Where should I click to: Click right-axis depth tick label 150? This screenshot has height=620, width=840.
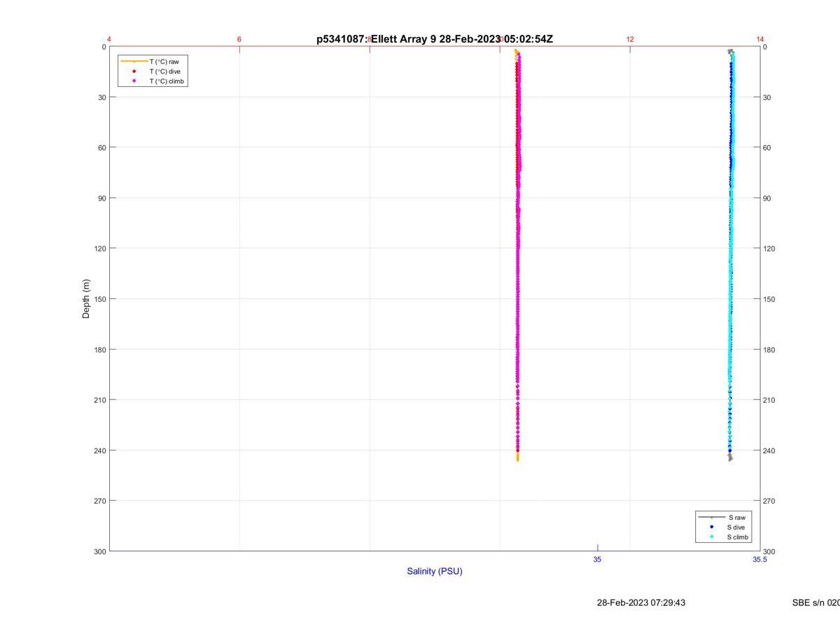tap(769, 299)
